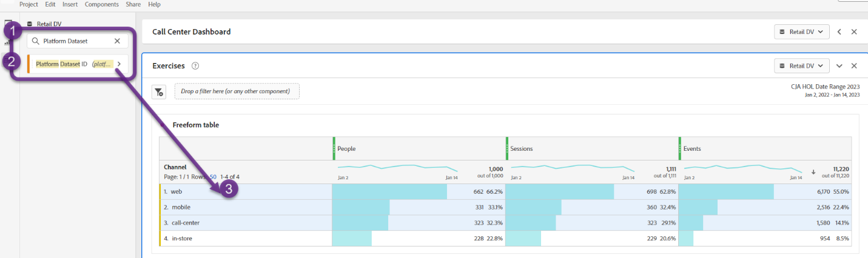This screenshot has width=868, height=258.
Task: Click the Sessions value 698 for web
Action: coord(651,191)
